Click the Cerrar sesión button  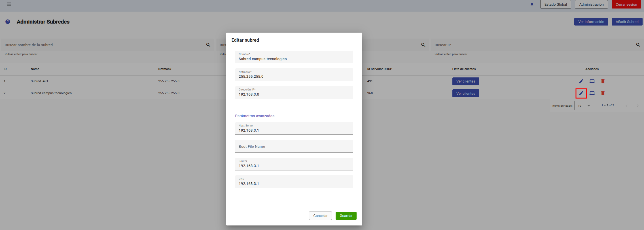pos(626,5)
